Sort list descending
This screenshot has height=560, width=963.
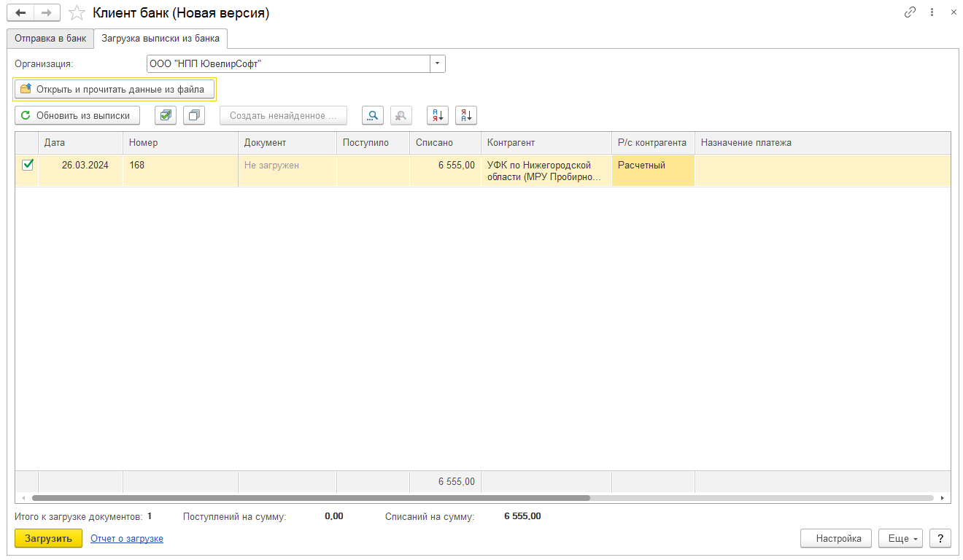[465, 115]
